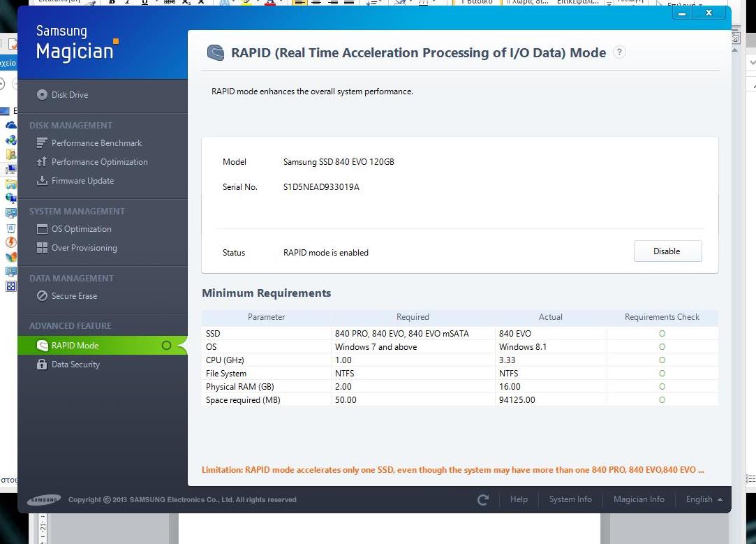Select the 'Samsung SSD 840 EVO 120GB' model text
This screenshot has width=756, height=544.
pos(339,161)
